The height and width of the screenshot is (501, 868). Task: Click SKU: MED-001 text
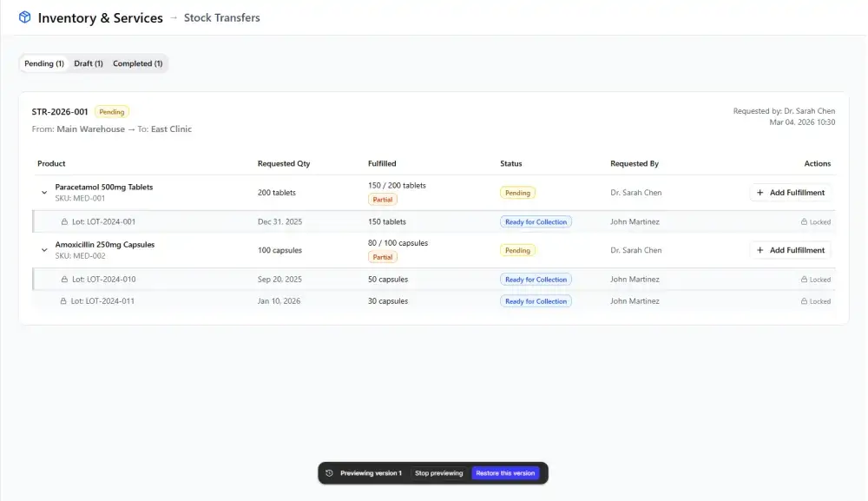coord(80,198)
